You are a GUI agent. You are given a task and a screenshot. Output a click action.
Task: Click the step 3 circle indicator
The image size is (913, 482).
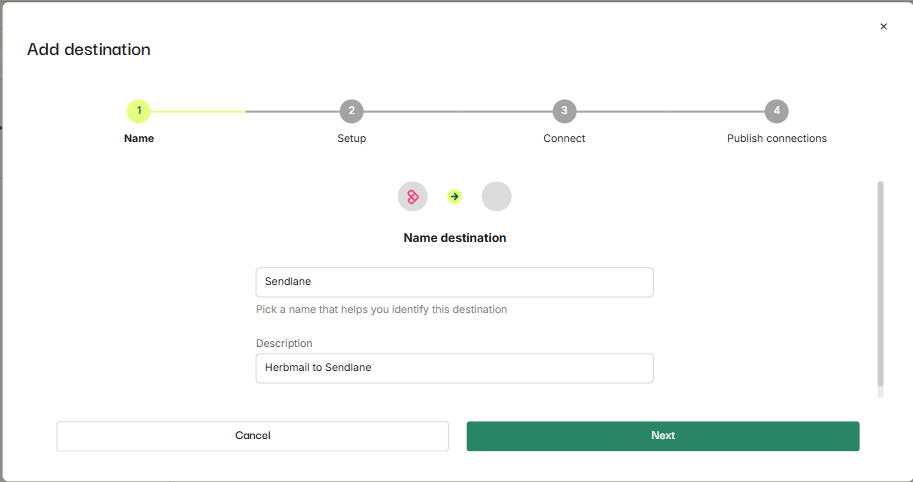(564, 111)
